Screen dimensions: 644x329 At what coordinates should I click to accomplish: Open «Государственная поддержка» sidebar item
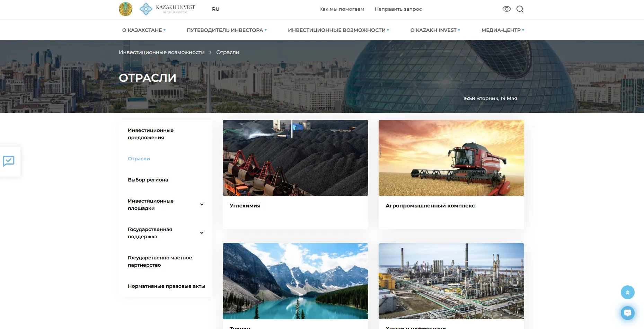point(150,233)
